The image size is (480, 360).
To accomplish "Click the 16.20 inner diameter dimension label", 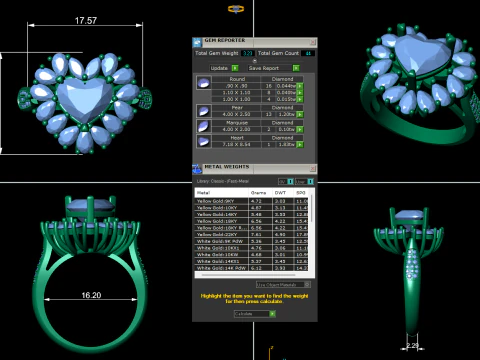I will pos(91,295).
